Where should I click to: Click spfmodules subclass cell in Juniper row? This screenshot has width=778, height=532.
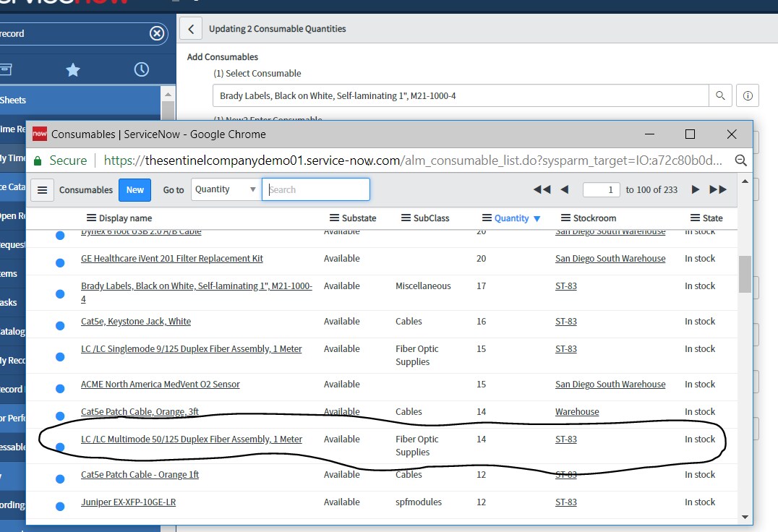418,502
